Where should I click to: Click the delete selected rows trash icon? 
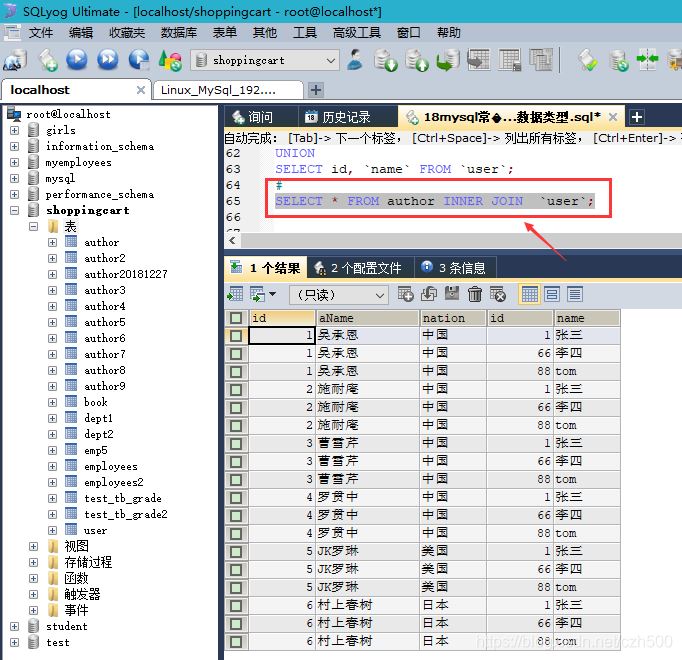(x=475, y=294)
